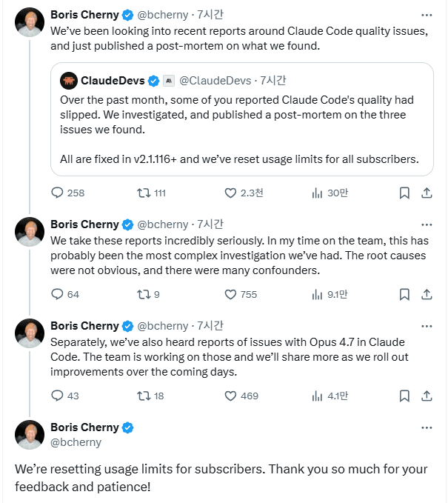
Task: Share the first tweet about Claude Code
Action: [427, 193]
